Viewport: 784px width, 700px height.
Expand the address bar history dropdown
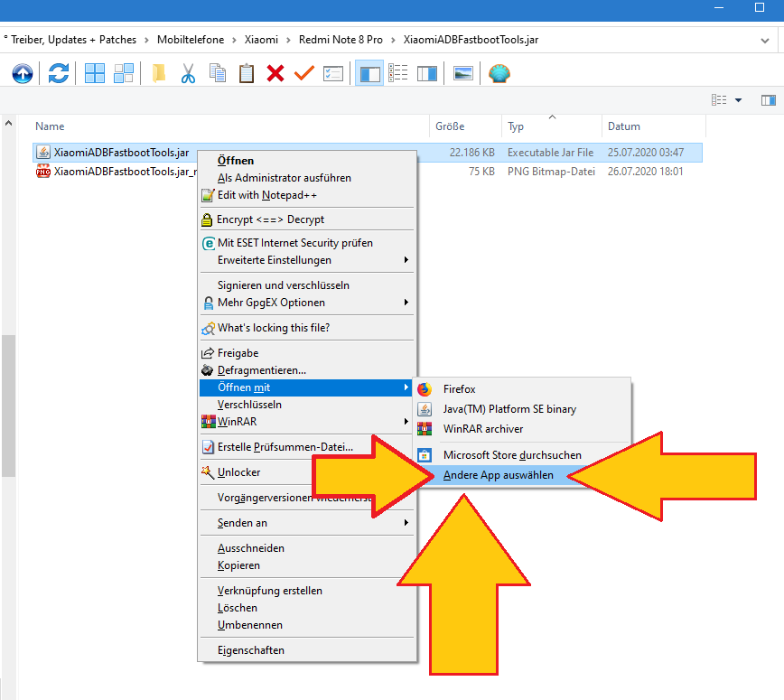(x=764, y=41)
